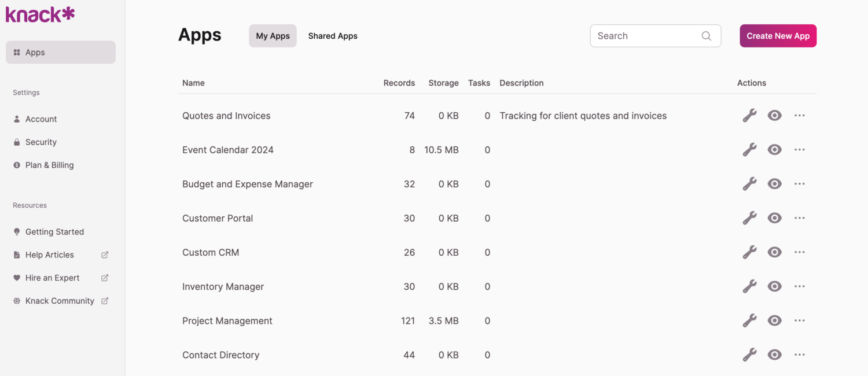Image resolution: width=868 pixels, height=376 pixels.
Task: Toggle the preview eye for Event Calendar 2024
Action: pyautogui.click(x=774, y=149)
